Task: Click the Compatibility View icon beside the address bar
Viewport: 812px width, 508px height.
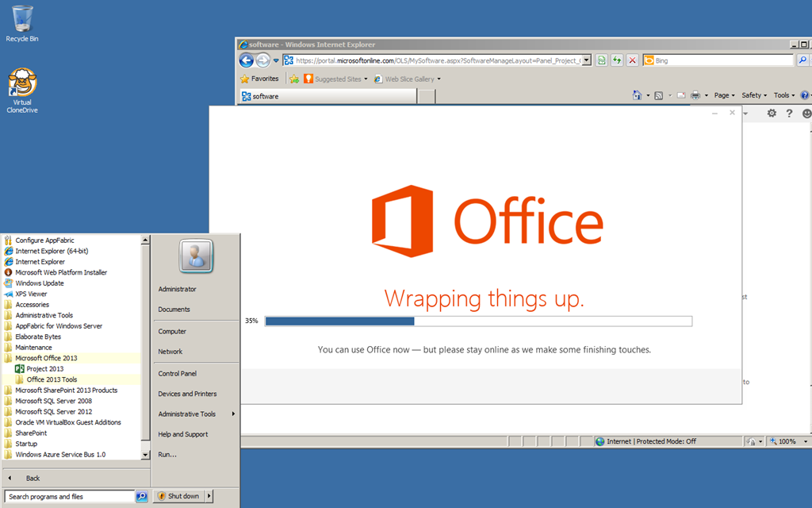Action: pyautogui.click(x=601, y=60)
